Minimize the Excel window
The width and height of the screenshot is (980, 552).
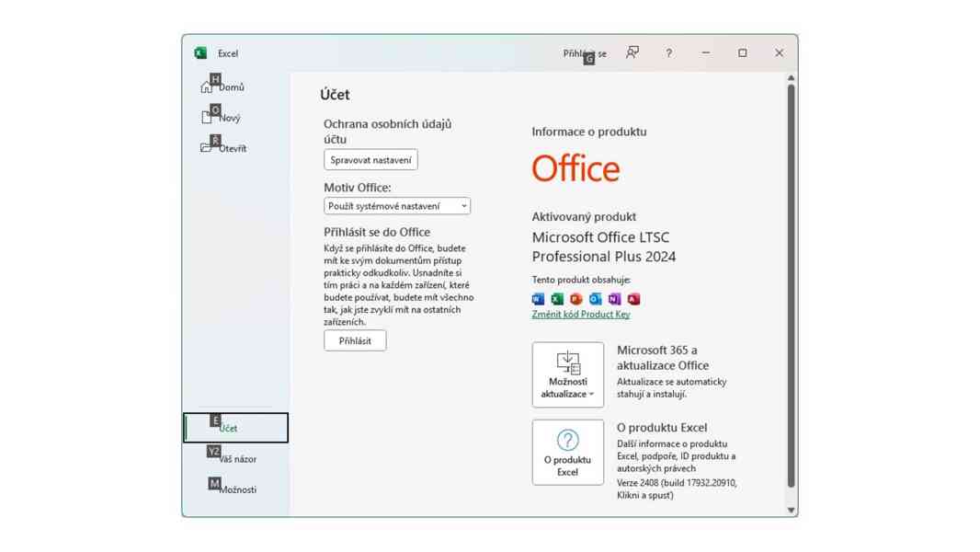tap(706, 53)
